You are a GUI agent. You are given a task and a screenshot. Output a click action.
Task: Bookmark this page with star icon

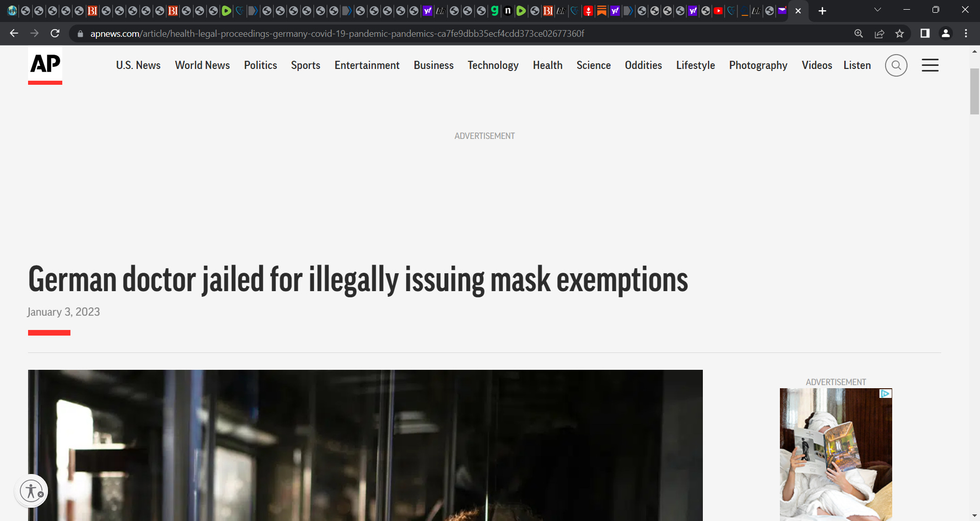[899, 34]
